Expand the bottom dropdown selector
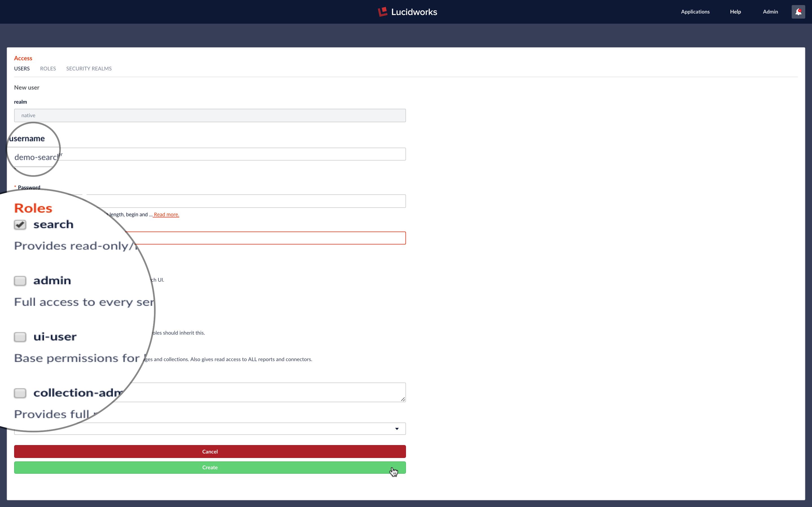The height and width of the screenshot is (507, 812). point(396,428)
